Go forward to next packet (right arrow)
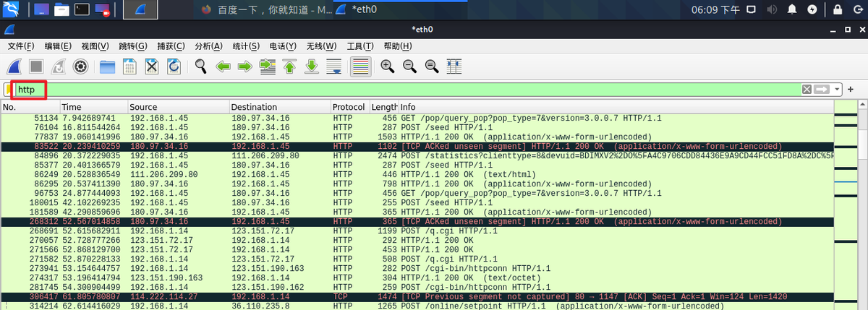The height and width of the screenshot is (310, 868). (x=245, y=66)
